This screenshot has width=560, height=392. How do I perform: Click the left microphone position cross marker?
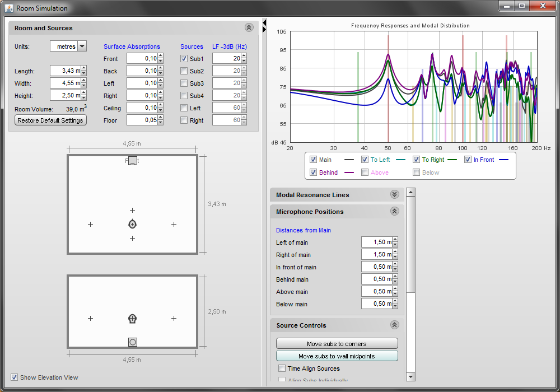coord(90,224)
